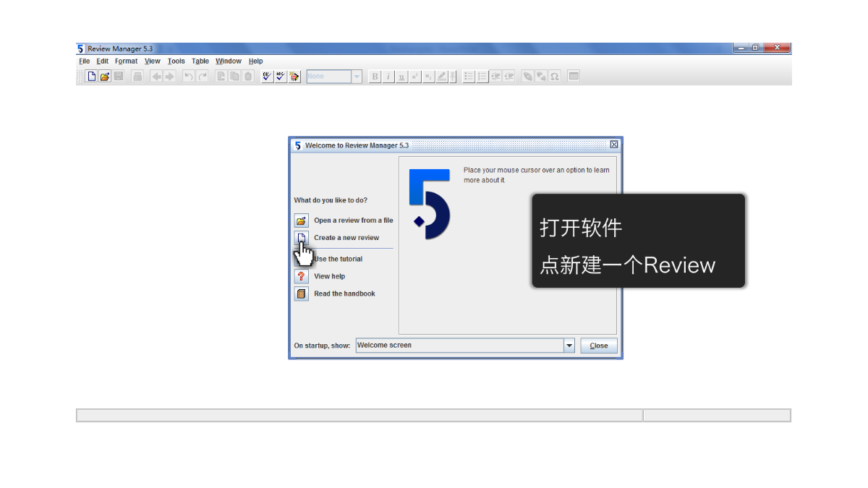The width and height of the screenshot is (868, 488).
Task: Apply subscript formatting icon
Action: click(x=429, y=76)
